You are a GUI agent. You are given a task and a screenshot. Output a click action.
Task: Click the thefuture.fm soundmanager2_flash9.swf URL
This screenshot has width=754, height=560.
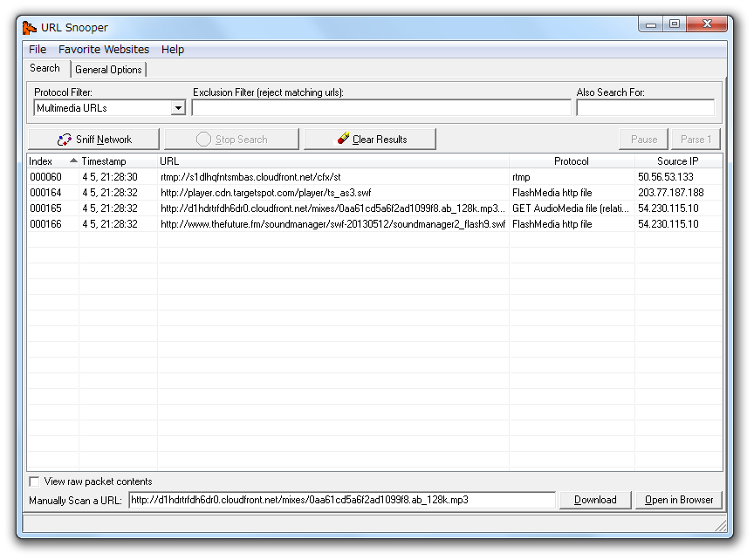click(332, 224)
